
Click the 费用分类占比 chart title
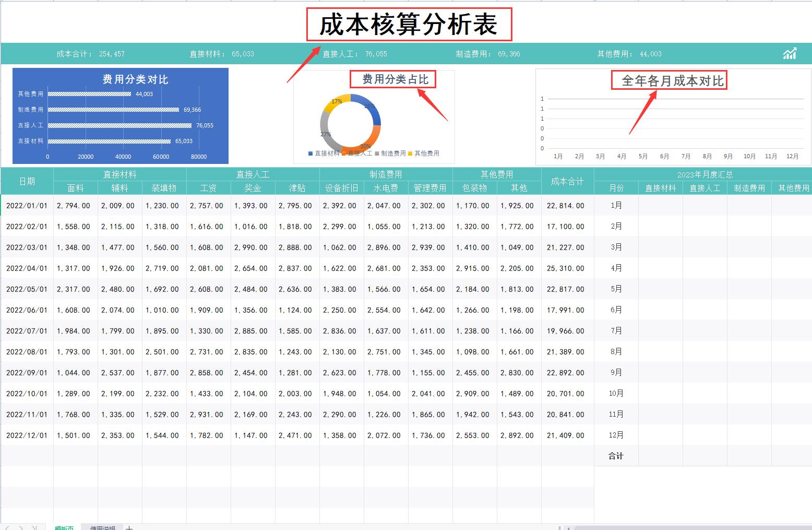click(x=393, y=79)
